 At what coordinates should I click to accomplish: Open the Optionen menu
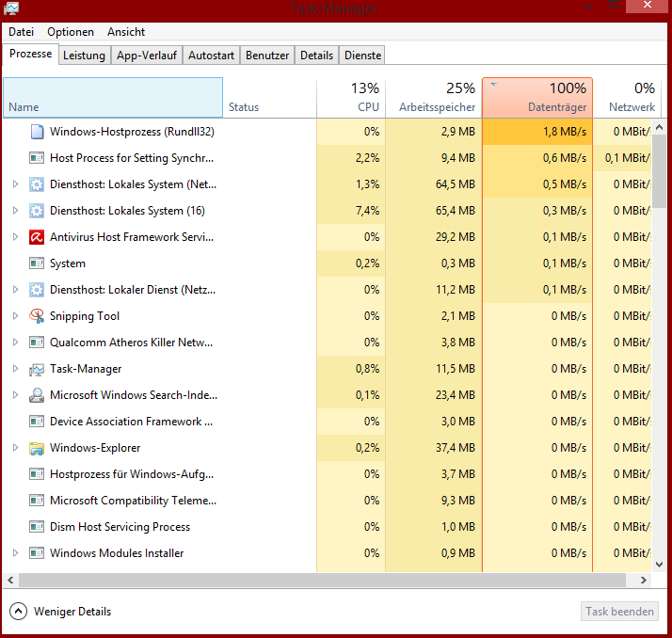click(71, 32)
